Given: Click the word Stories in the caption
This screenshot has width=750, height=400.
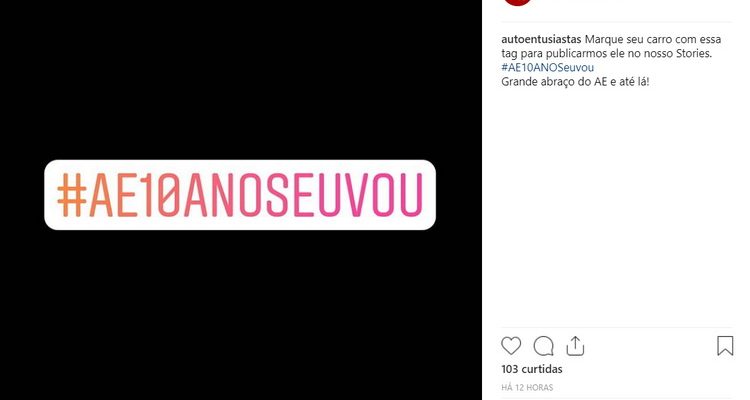Looking at the screenshot, I should pos(693,54).
